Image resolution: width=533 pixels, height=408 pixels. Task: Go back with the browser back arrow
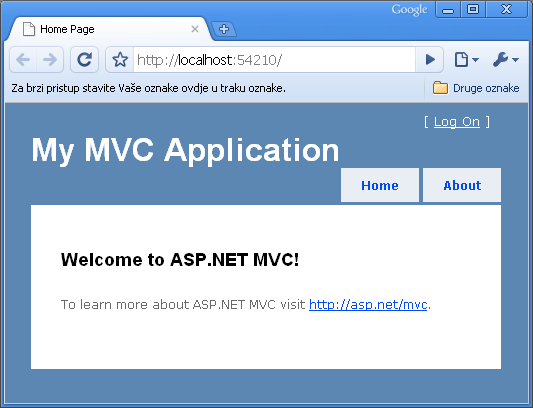23,60
